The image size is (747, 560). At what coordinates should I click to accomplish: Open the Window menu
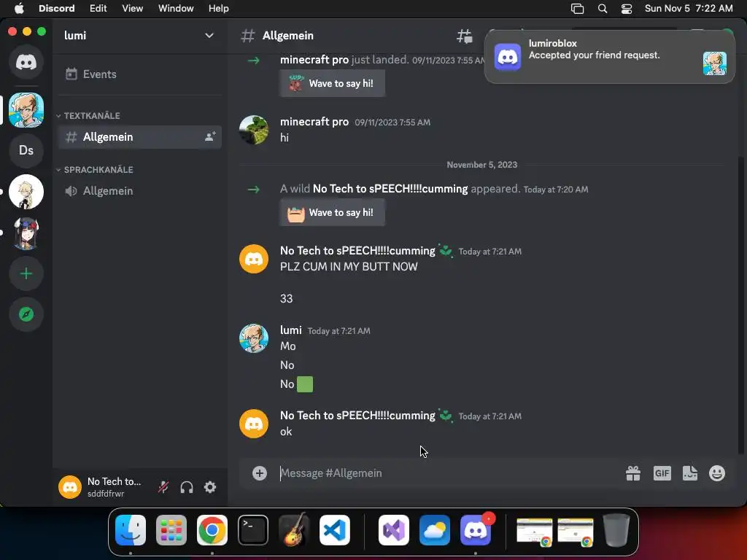176,8
